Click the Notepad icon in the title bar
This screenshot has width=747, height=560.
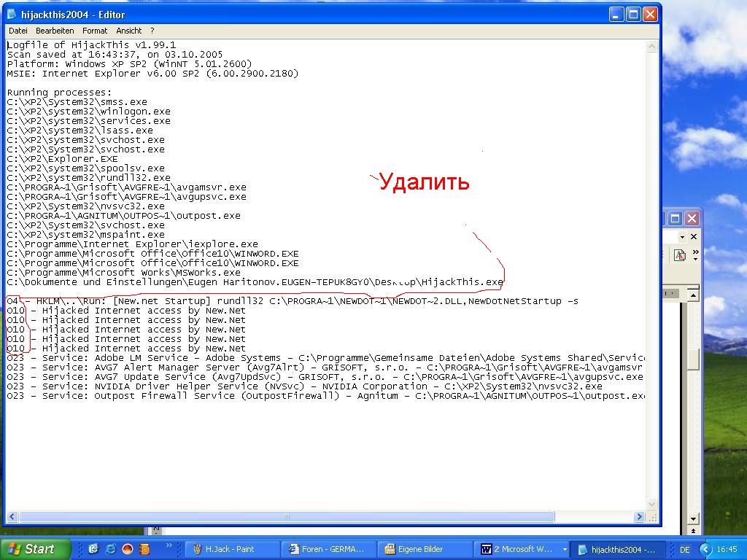click(13, 15)
